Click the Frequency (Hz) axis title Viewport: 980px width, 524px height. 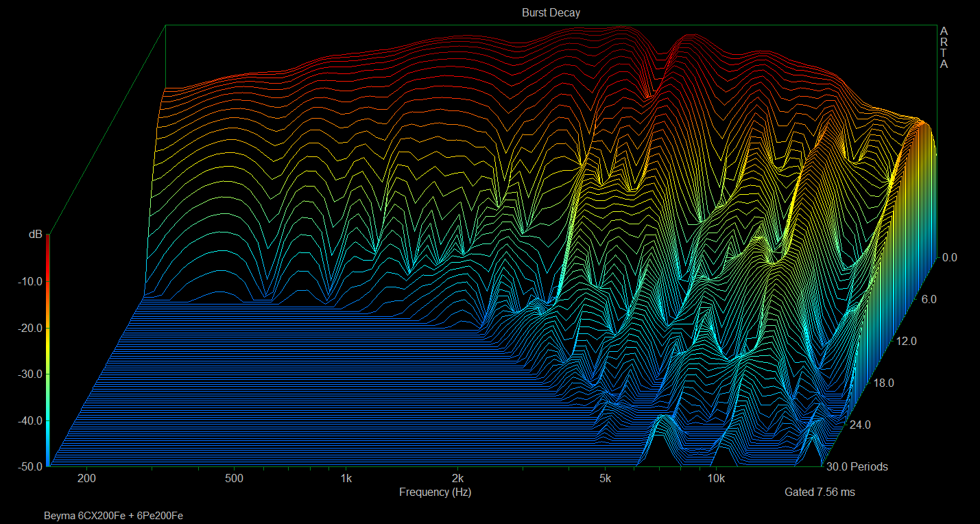point(435,492)
